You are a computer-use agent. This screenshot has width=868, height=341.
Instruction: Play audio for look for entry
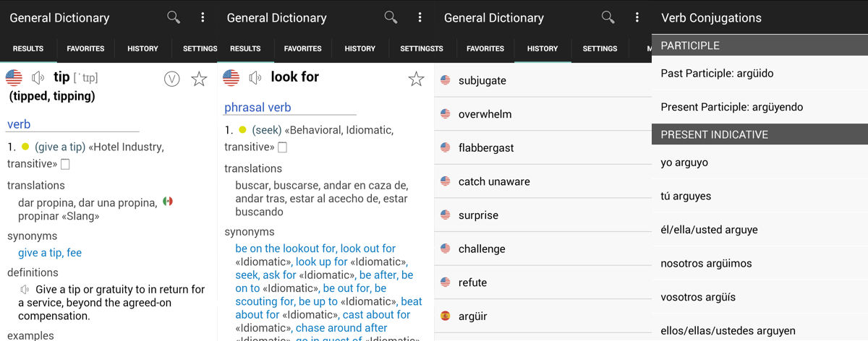pos(255,78)
